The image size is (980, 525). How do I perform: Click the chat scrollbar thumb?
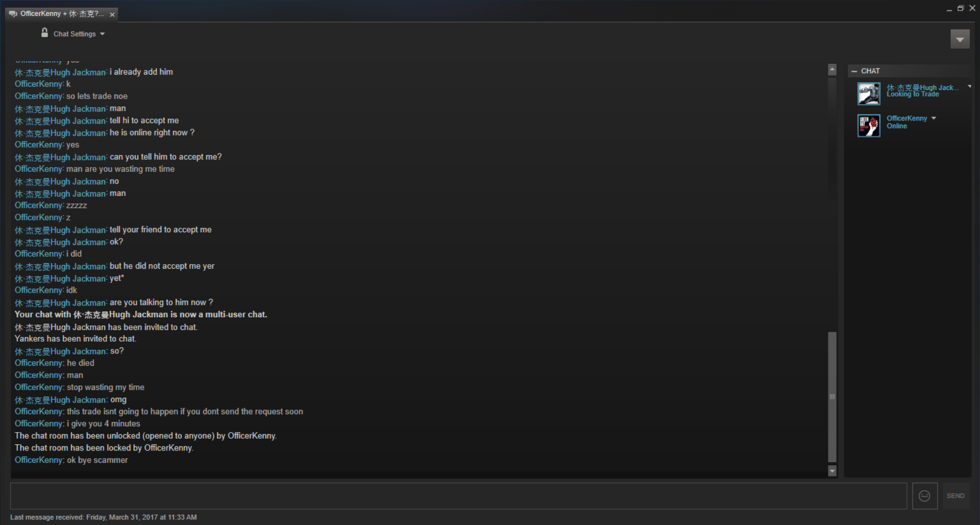pos(832,397)
